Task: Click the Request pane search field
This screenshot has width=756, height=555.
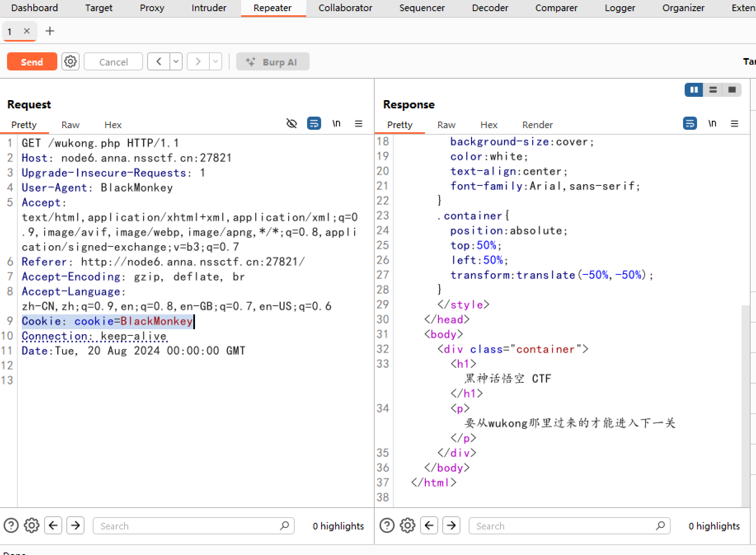Action: click(x=190, y=526)
